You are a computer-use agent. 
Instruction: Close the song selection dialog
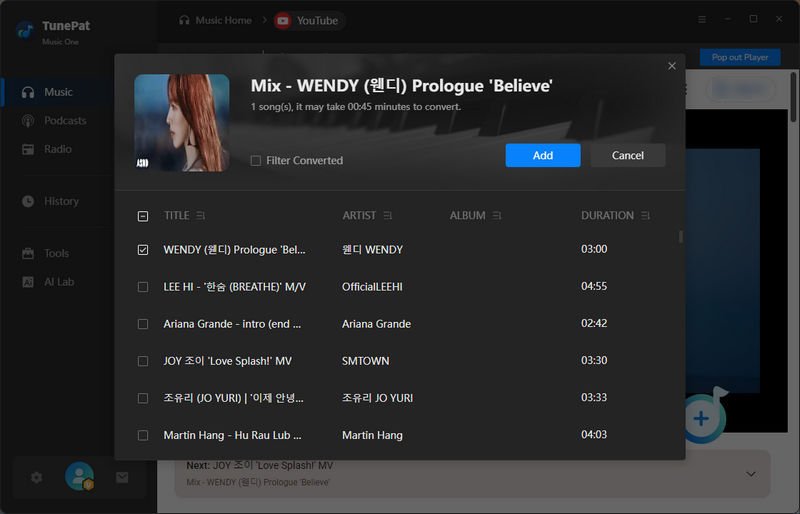click(x=672, y=66)
